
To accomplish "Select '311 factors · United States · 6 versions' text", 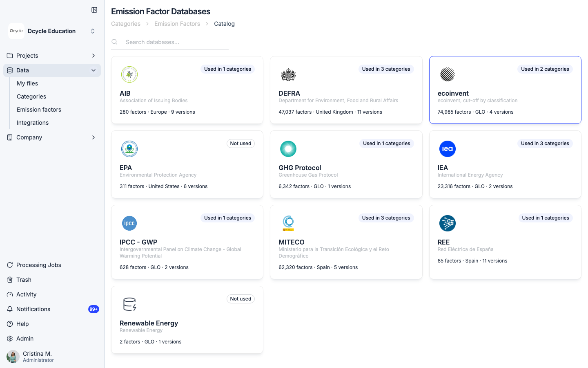I will (163, 186).
